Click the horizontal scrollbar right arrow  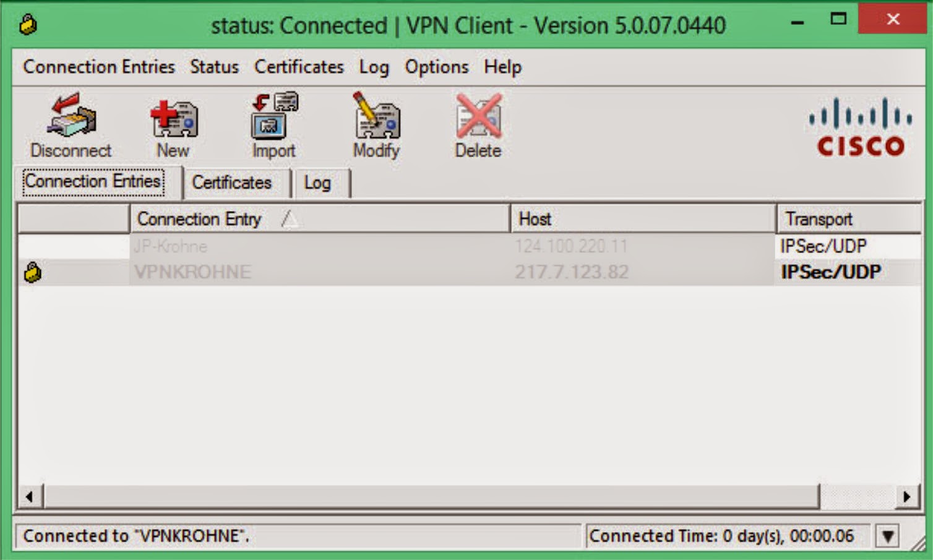pos(908,496)
